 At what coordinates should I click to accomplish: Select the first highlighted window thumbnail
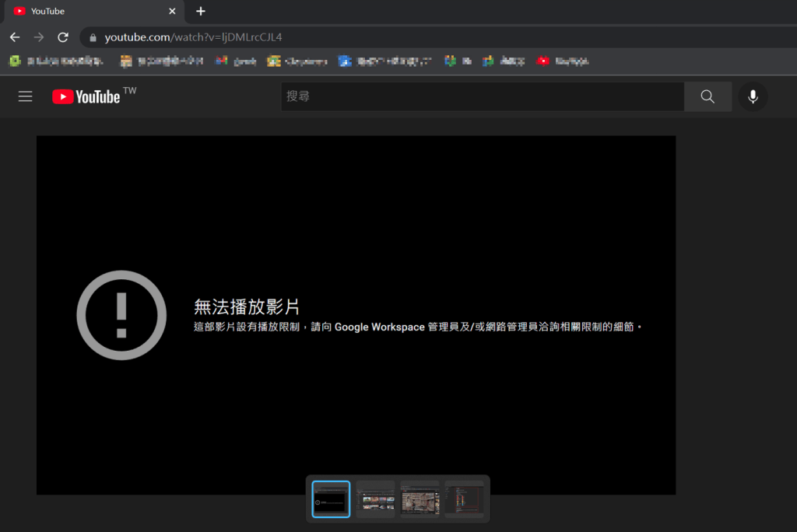[331, 499]
